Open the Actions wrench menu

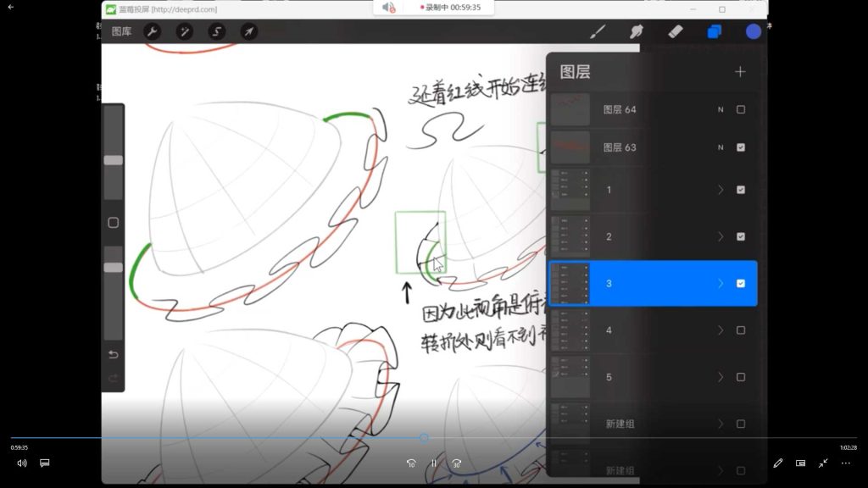(153, 31)
